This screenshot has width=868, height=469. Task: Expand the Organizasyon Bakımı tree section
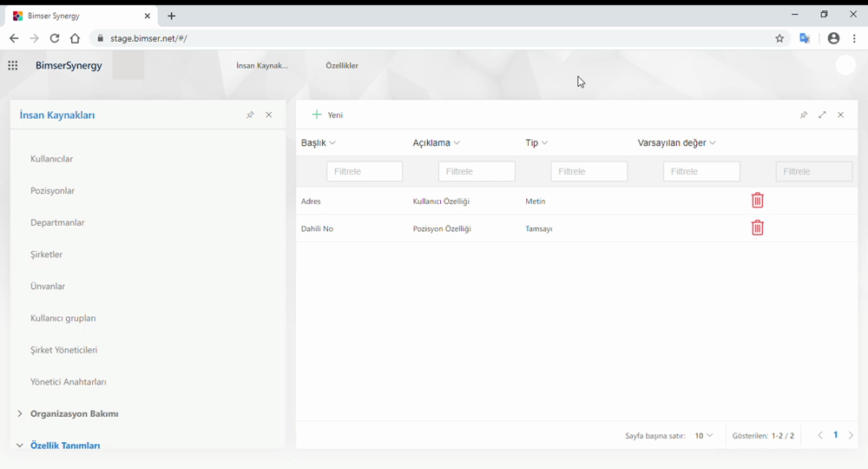[20, 413]
